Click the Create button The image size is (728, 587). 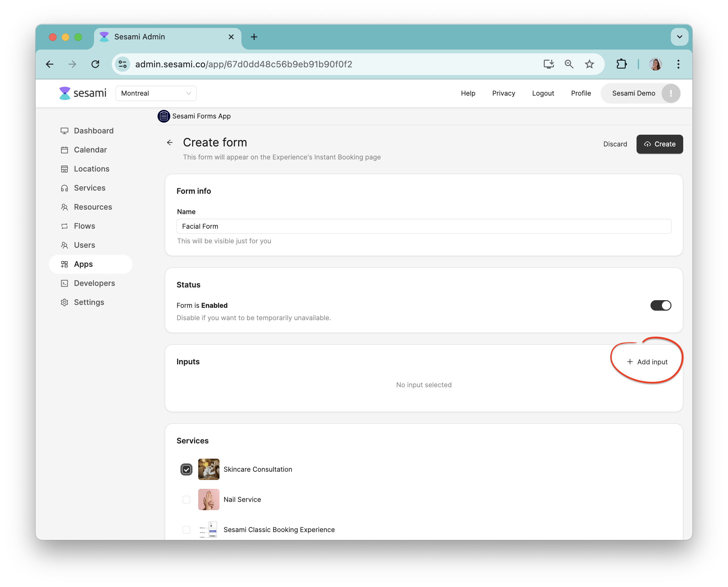[x=659, y=144]
